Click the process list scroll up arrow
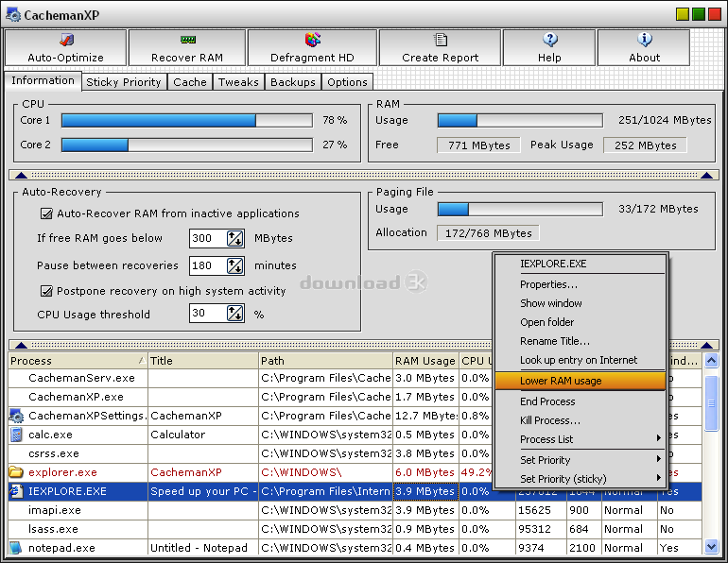 [711, 361]
